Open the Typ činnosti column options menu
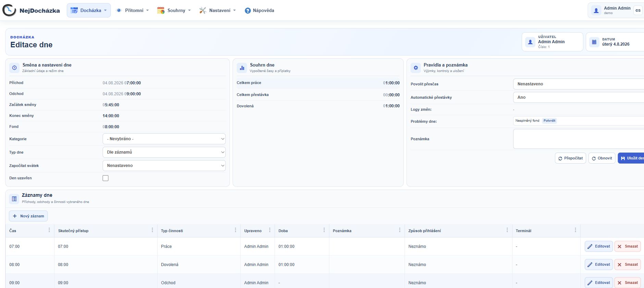 [235, 230]
